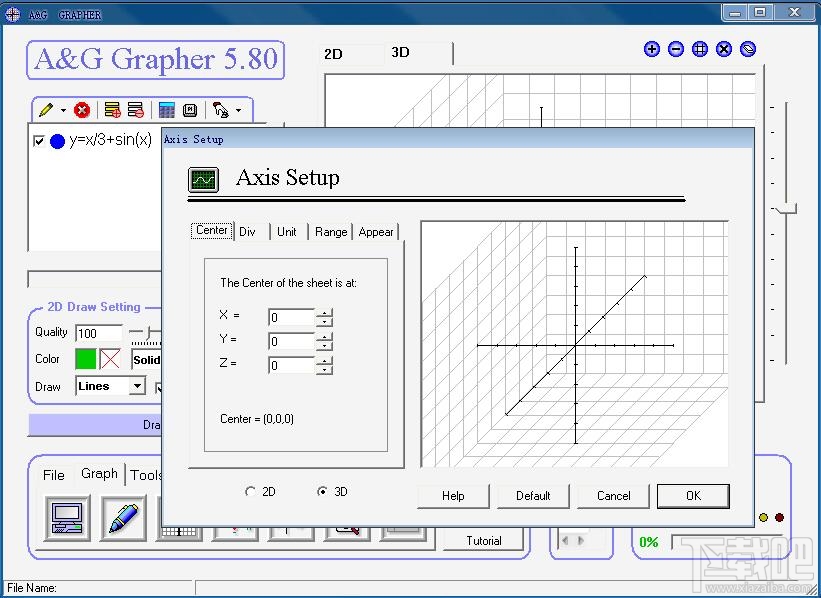Toggle the grid display icon
821x598 pixels.
(700, 49)
